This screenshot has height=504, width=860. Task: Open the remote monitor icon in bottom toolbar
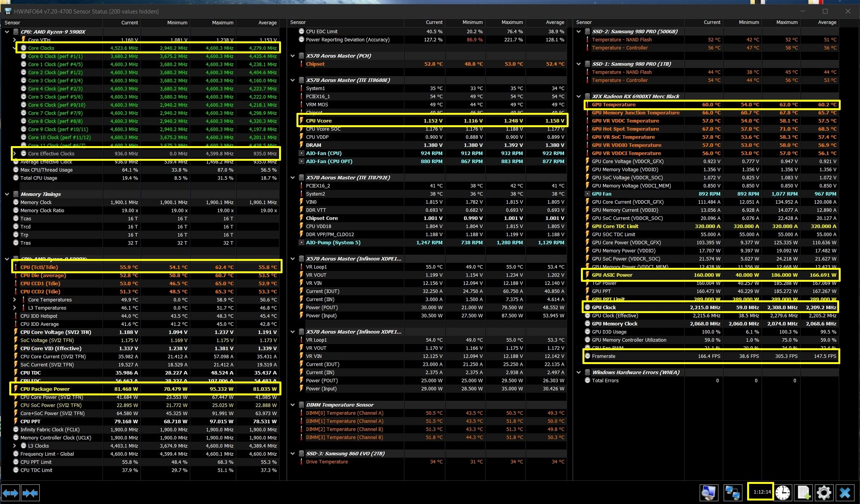point(709,493)
